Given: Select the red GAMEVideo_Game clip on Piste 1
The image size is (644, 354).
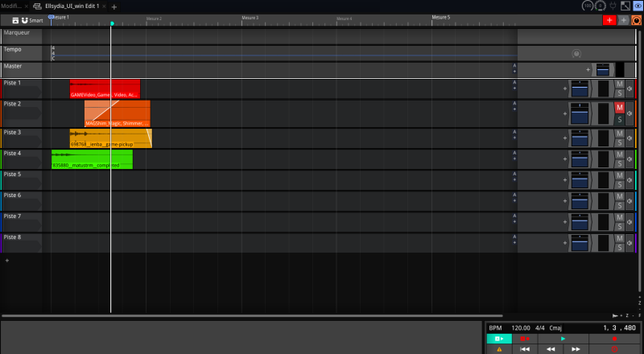Looking at the screenshot, I should click(x=105, y=89).
